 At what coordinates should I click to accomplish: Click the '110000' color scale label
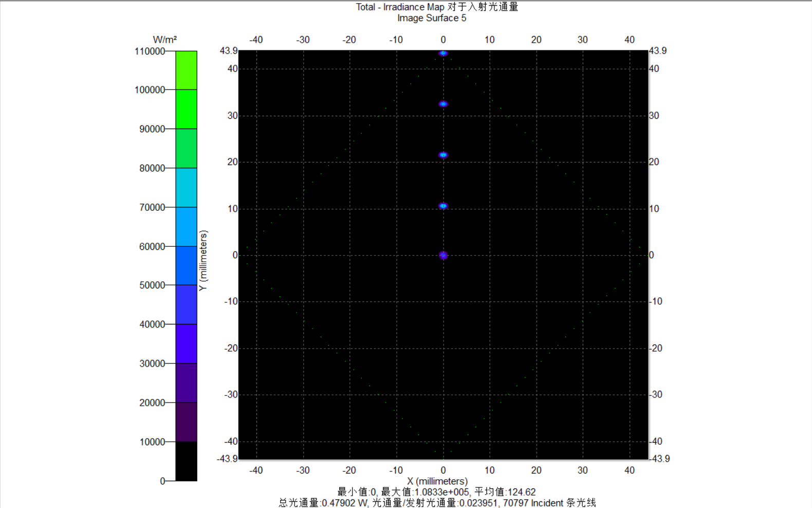150,51
